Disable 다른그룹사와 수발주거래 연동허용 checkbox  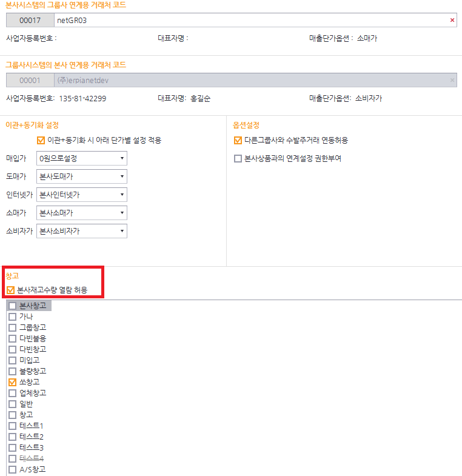238,140
